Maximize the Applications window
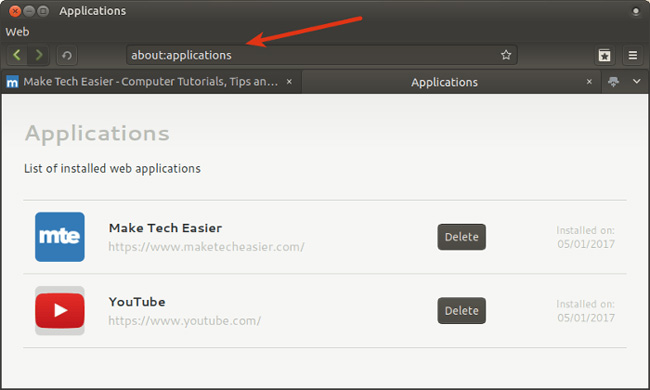 coord(43,11)
